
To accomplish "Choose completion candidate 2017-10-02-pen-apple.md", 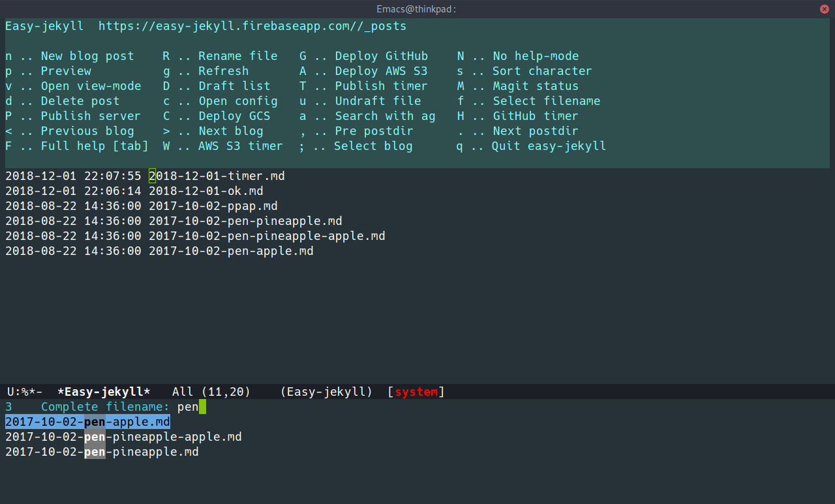I will 87,422.
